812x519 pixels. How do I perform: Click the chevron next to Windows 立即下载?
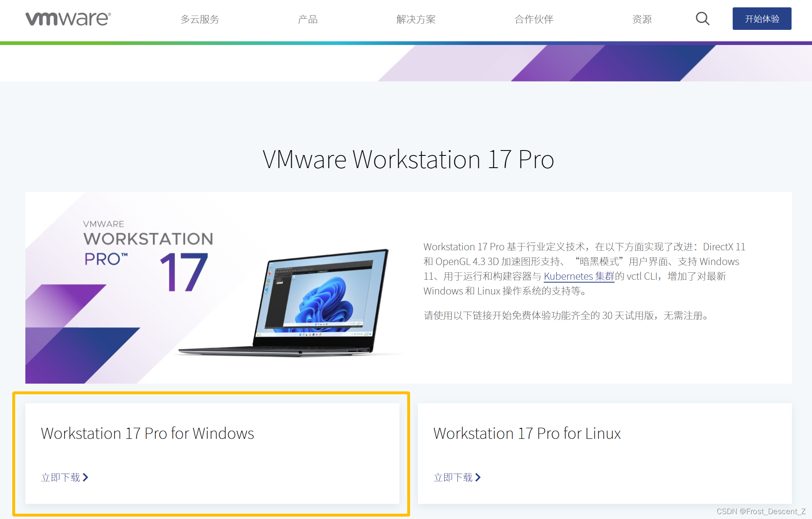[85, 477]
